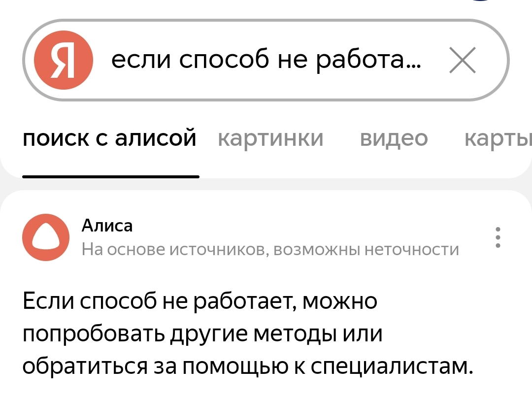Select the Alice avatar to view assistant profile
532x397 pixels.
[x=45, y=236]
